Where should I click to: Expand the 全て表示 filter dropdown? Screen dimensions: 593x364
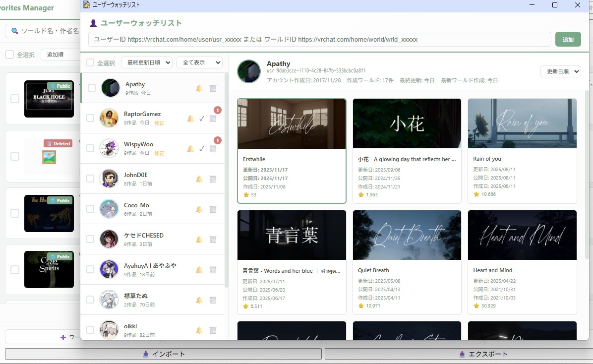point(199,62)
